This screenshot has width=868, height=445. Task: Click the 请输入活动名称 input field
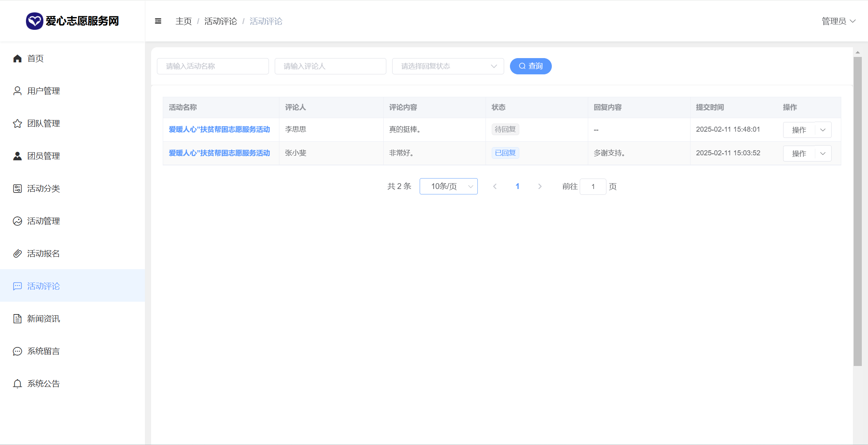point(213,66)
